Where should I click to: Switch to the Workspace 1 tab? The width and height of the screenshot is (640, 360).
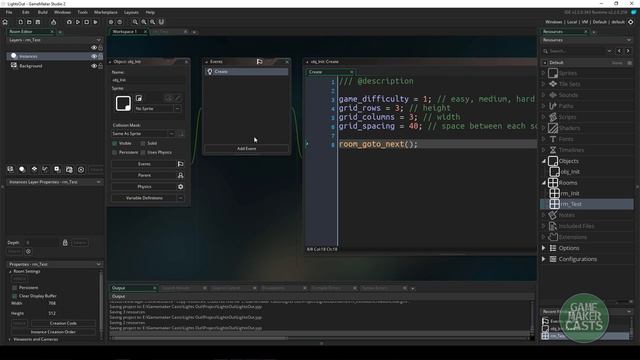click(125, 31)
